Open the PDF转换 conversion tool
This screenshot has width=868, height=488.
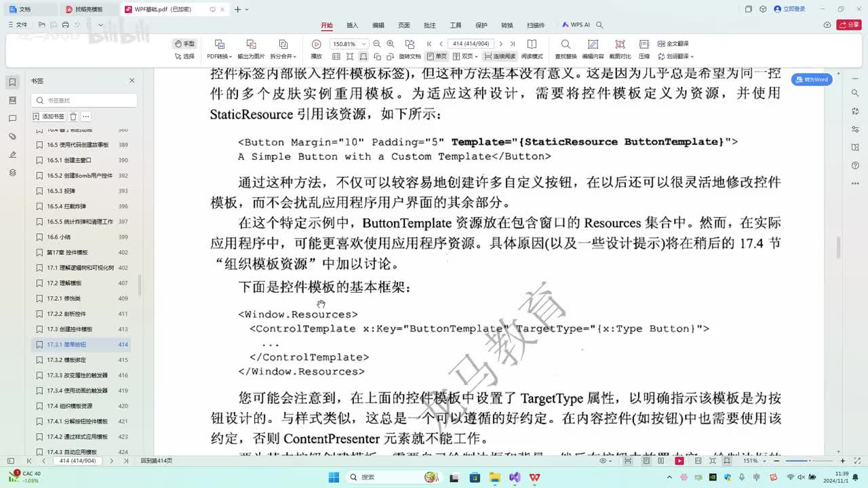pos(220,49)
